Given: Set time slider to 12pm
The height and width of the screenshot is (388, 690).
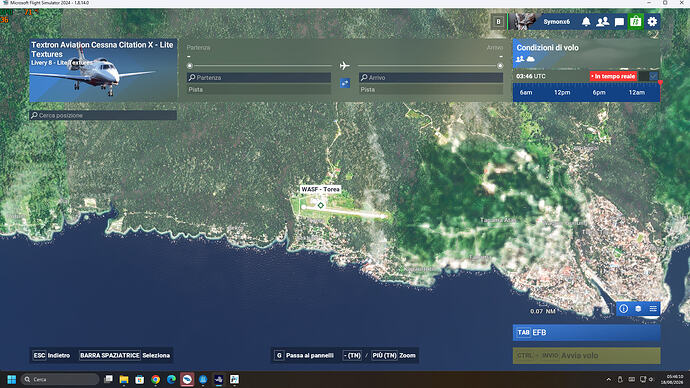Looking at the screenshot, I should [x=562, y=92].
